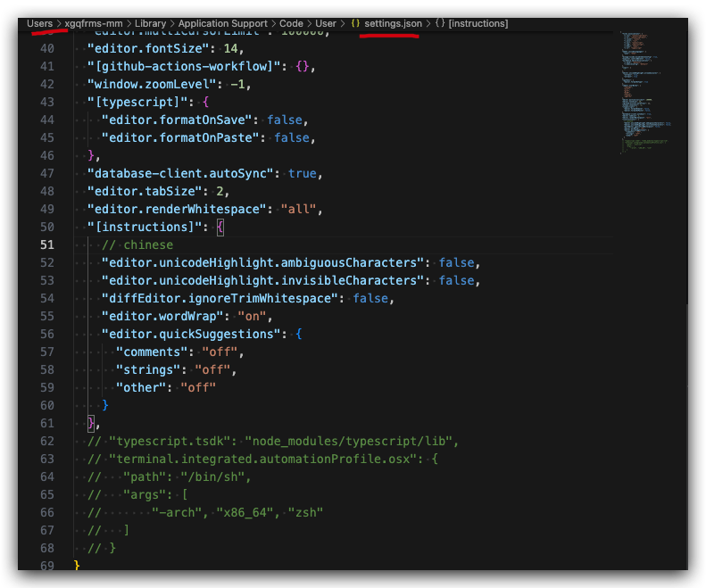Click the 14 value of editor.fontSize

point(230,48)
